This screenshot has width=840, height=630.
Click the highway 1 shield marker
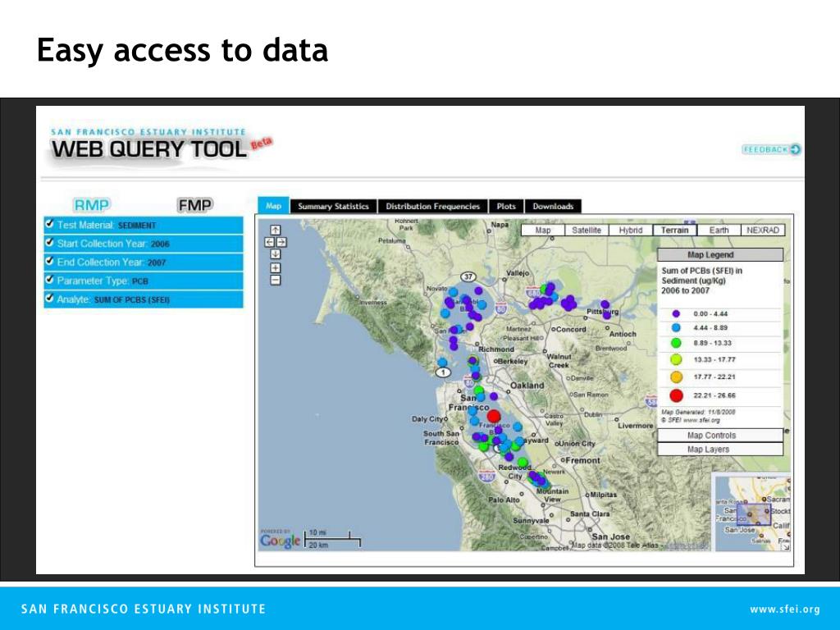(442, 372)
